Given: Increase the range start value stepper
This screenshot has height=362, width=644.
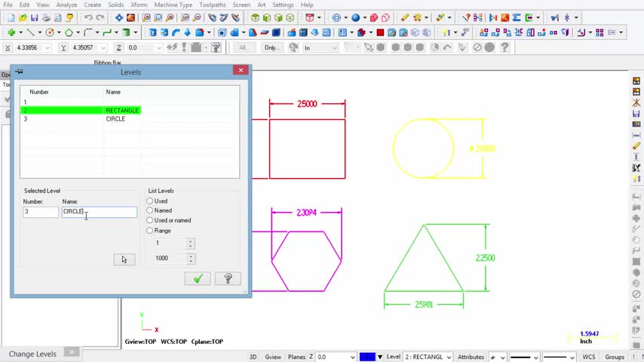Looking at the screenshot, I should click(191, 241).
